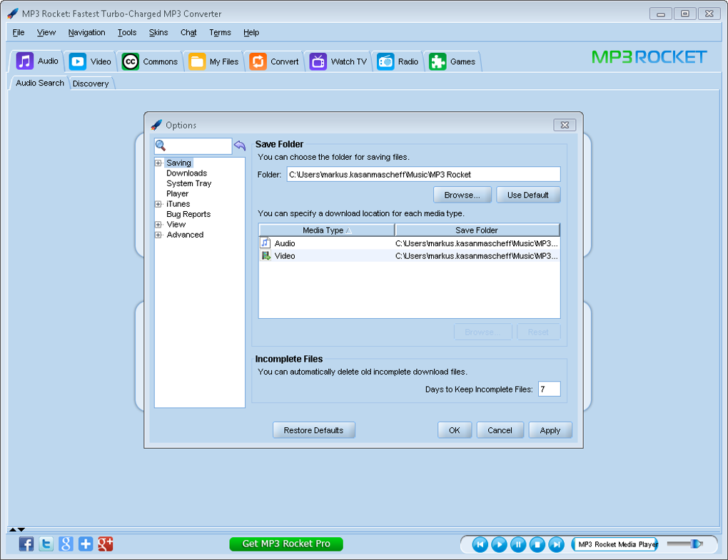
Task: Open the Terms menu
Action: 220,33
